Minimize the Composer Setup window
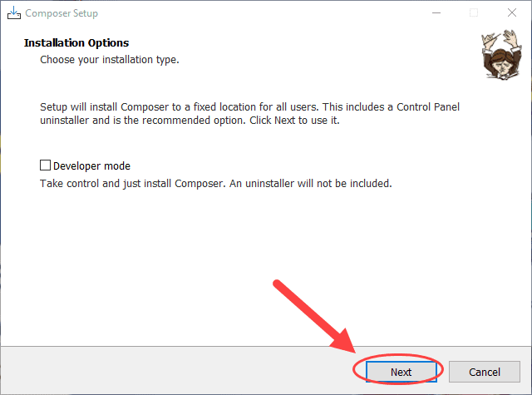The height and width of the screenshot is (395, 532). coord(436,13)
